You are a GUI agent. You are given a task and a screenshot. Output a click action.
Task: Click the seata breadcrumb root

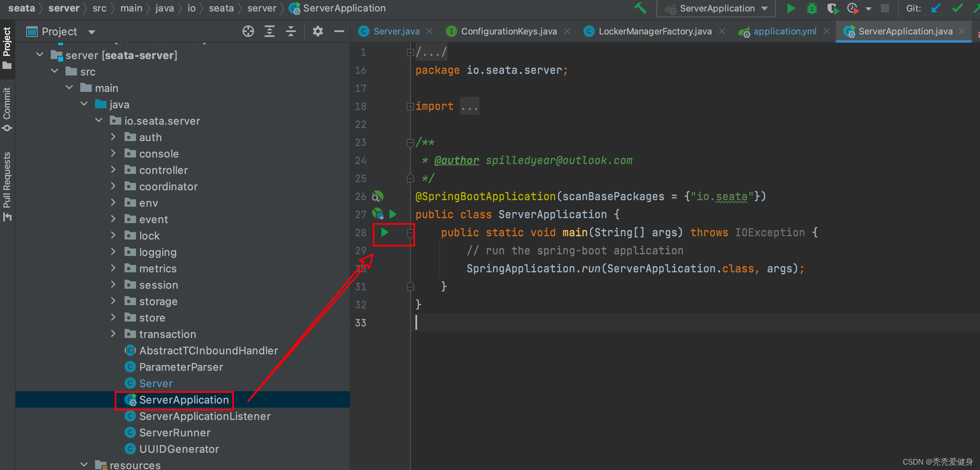coord(21,8)
